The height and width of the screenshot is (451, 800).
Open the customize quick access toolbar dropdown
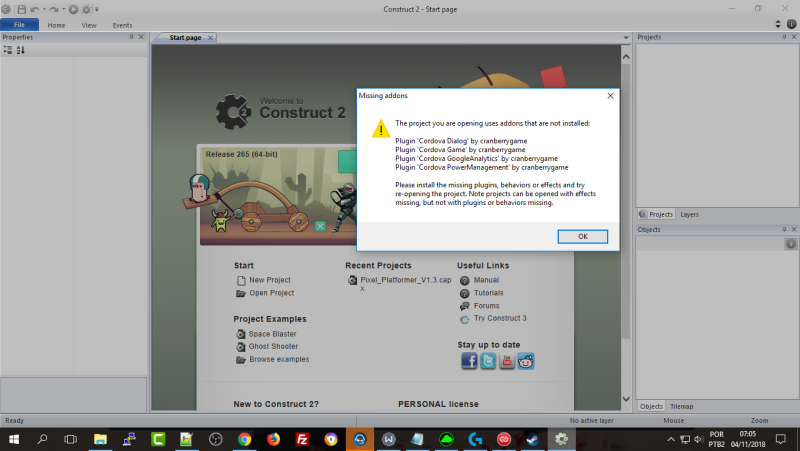96,10
